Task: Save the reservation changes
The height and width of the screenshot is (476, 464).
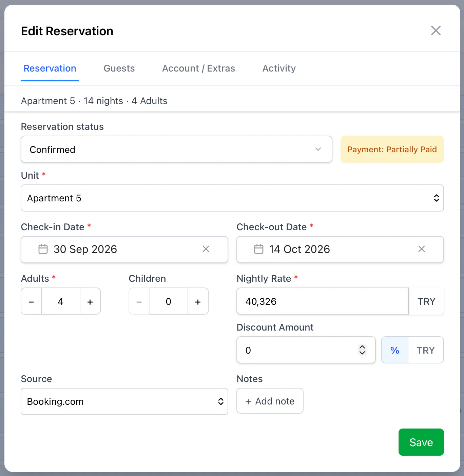Action: coord(421,442)
